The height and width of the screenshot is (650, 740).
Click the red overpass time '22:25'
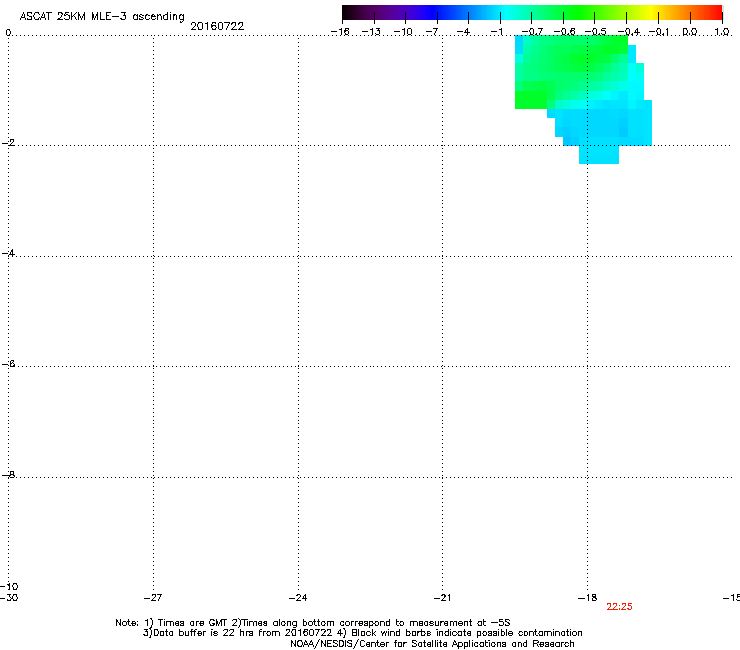[619, 607]
